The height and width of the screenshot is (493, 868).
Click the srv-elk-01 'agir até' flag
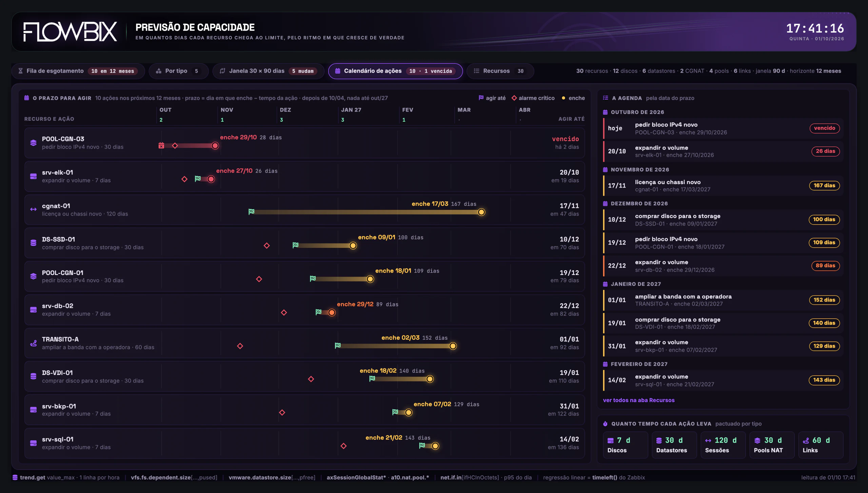pyautogui.click(x=198, y=179)
